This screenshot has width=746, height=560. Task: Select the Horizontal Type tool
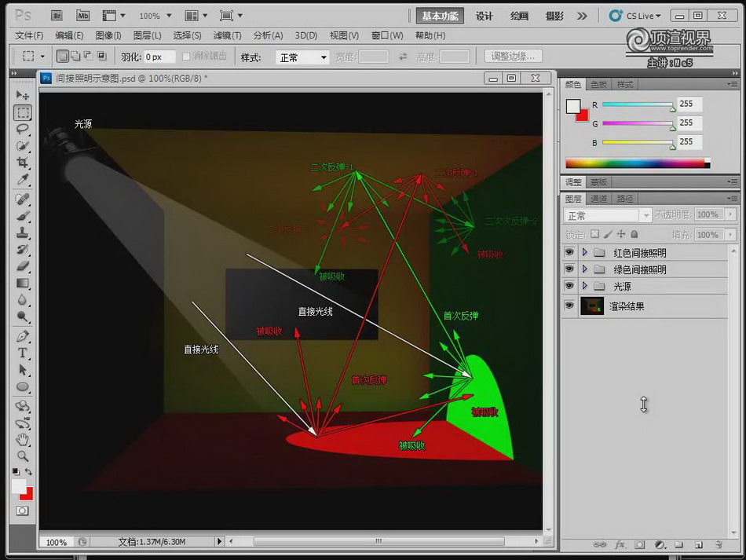coord(23,353)
